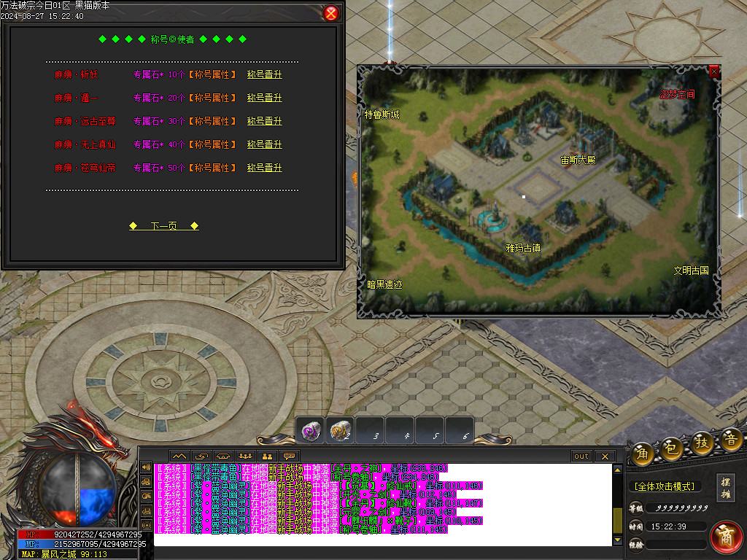Click the title name 麻痹·斩妖
The image size is (747, 560).
pos(76,75)
